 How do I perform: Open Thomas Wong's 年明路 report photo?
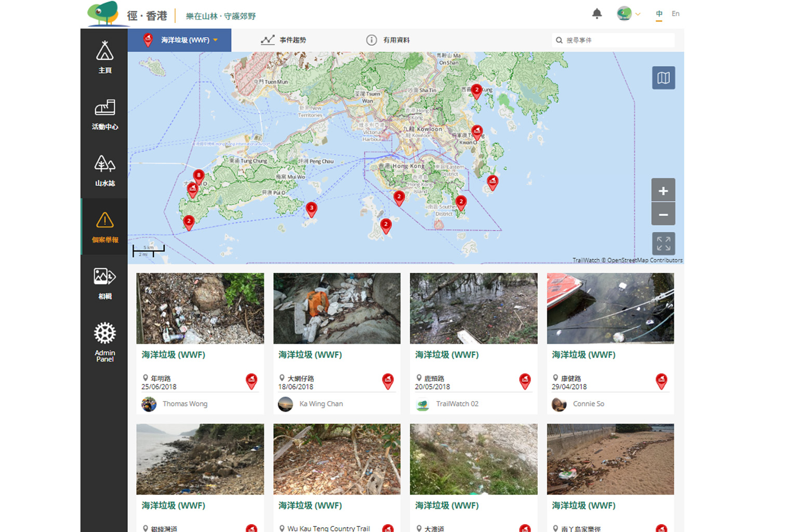(x=200, y=309)
